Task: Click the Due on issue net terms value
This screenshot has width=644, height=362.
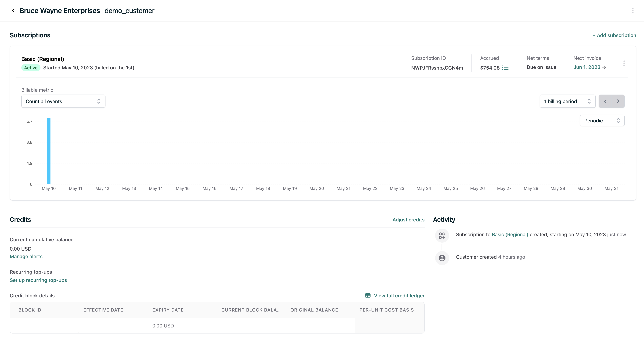Action: coord(541,67)
